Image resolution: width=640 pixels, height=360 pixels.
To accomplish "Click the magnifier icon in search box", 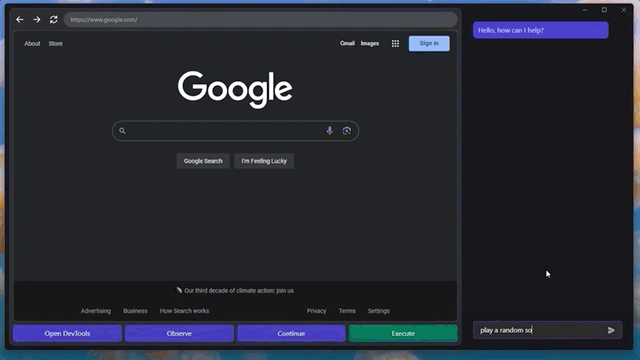I will (122, 131).
